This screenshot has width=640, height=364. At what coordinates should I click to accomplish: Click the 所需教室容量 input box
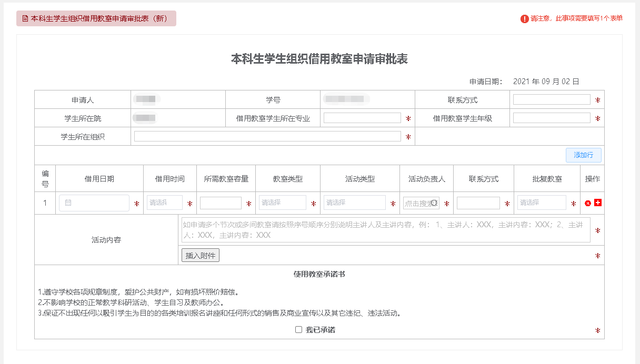click(221, 203)
